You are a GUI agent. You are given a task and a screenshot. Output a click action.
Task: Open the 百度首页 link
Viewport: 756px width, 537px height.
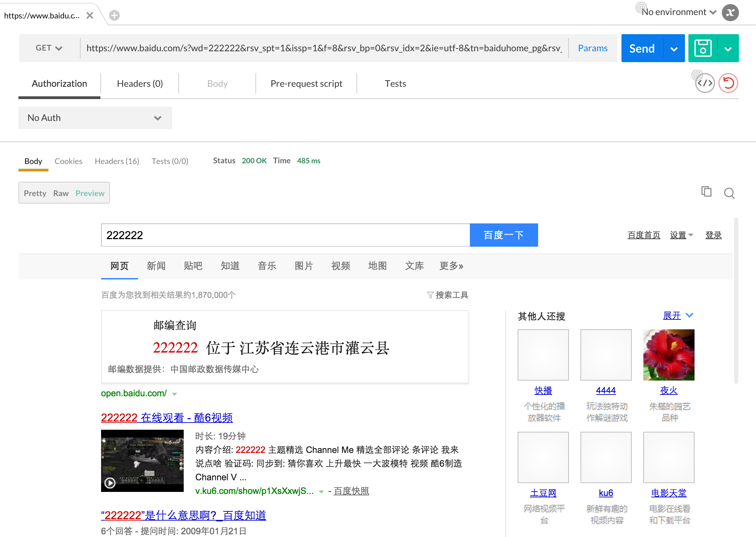tap(644, 235)
